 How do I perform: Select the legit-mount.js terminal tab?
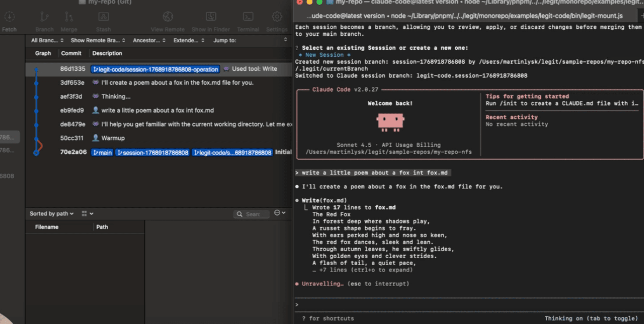point(464,16)
